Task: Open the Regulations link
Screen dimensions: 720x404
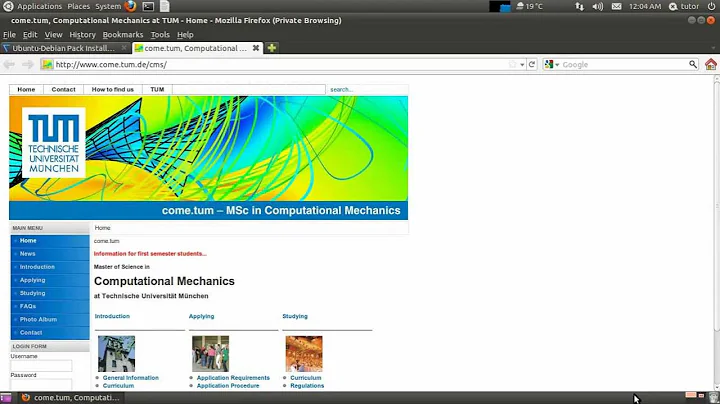Action: click(307, 386)
